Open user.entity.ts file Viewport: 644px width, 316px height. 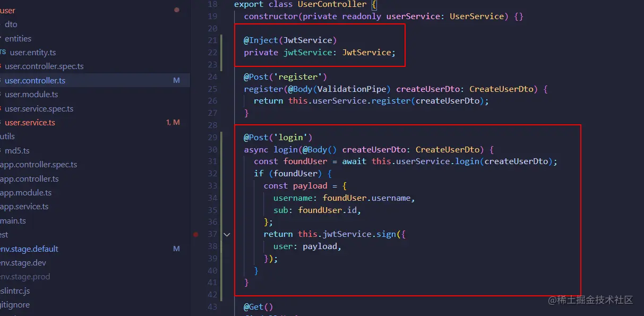coord(33,53)
